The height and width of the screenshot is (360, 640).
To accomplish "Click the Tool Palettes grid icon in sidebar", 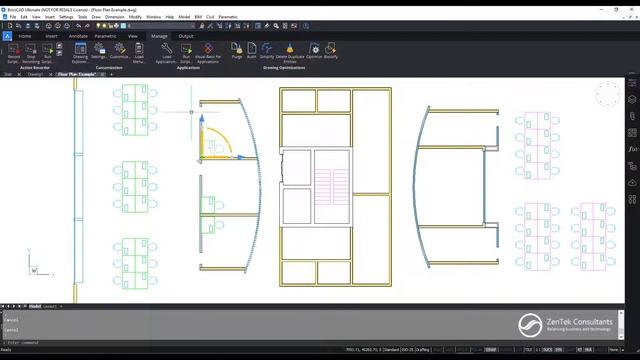I will pos(632,133).
